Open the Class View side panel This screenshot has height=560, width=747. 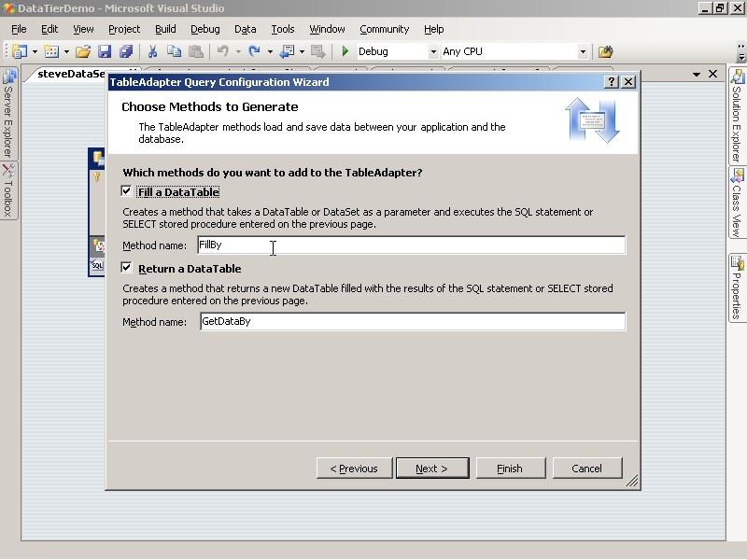(x=737, y=203)
